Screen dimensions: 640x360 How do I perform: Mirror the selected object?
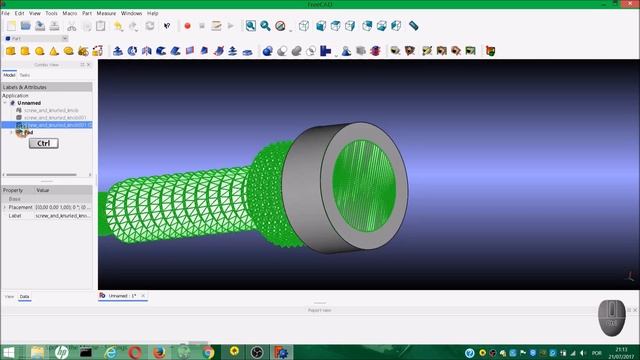point(147,51)
